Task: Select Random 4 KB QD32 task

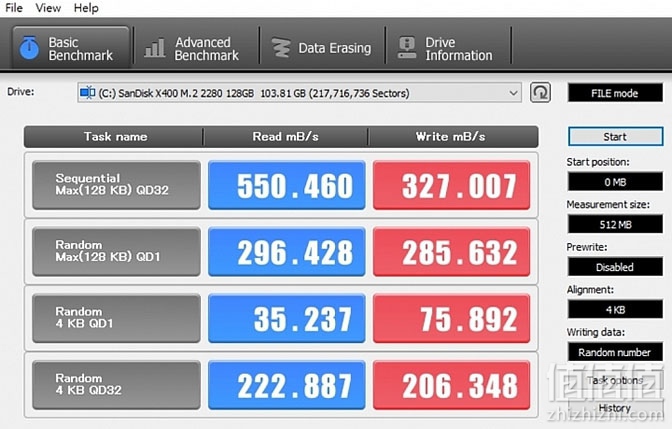Action: (x=116, y=385)
